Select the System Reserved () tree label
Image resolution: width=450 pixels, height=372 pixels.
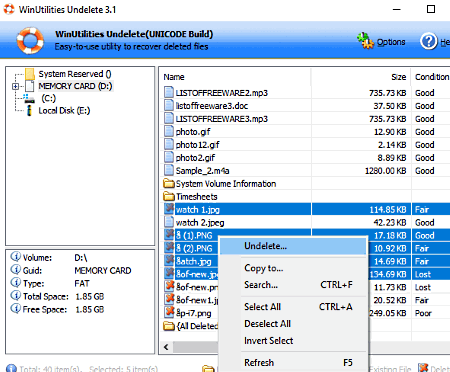click(x=75, y=74)
